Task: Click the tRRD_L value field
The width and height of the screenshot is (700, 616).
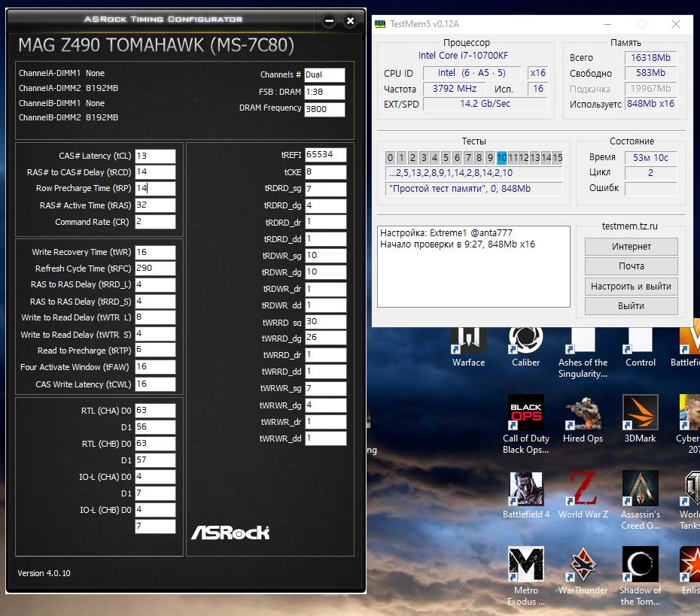Action: (155, 284)
